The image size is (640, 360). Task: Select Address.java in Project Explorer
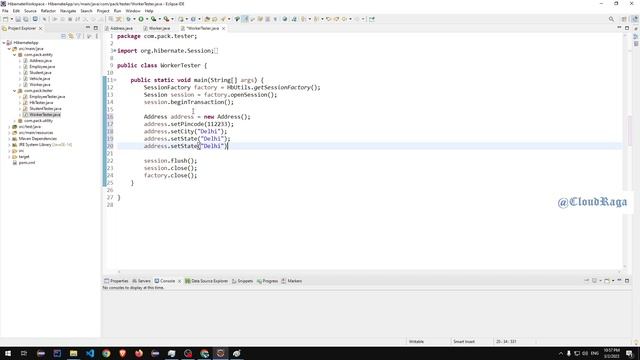tap(40, 60)
